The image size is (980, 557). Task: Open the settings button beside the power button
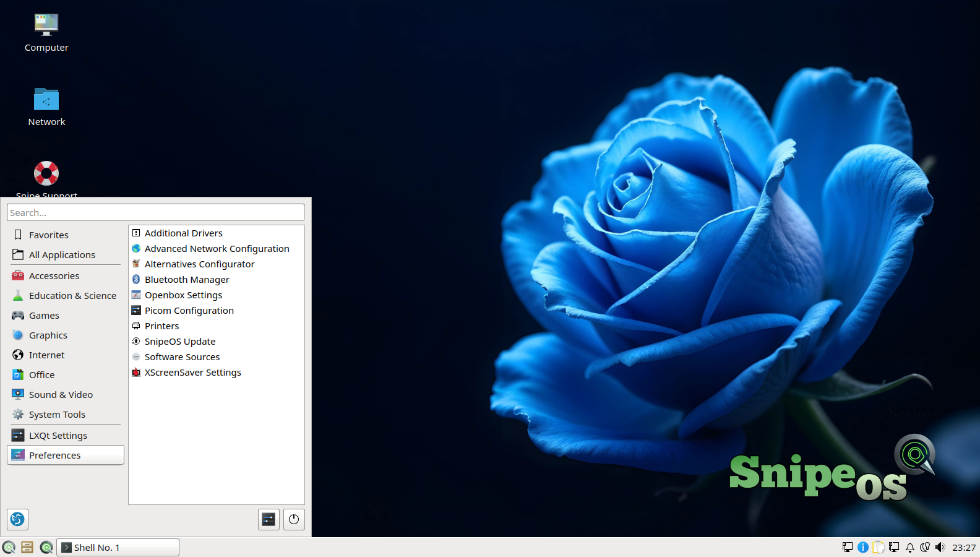click(x=269, y=519)
